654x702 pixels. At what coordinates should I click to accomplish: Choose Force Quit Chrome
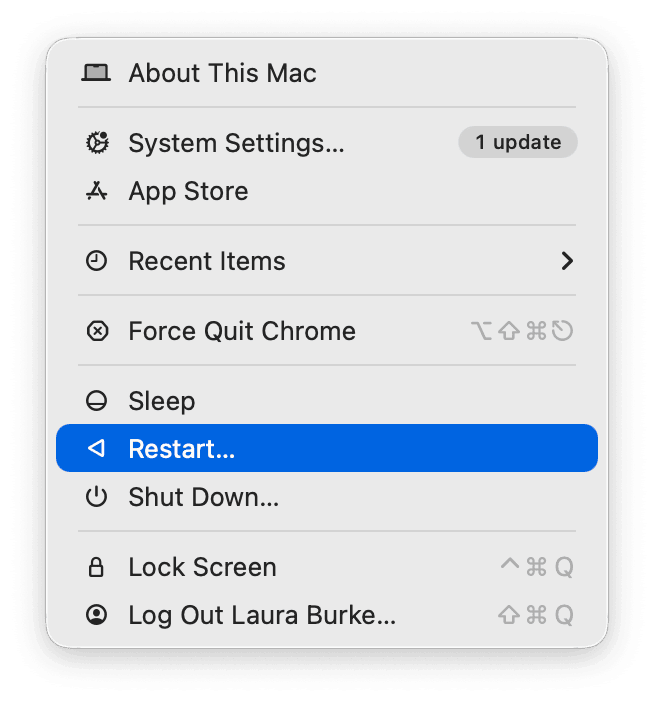(x=242, y=331)
